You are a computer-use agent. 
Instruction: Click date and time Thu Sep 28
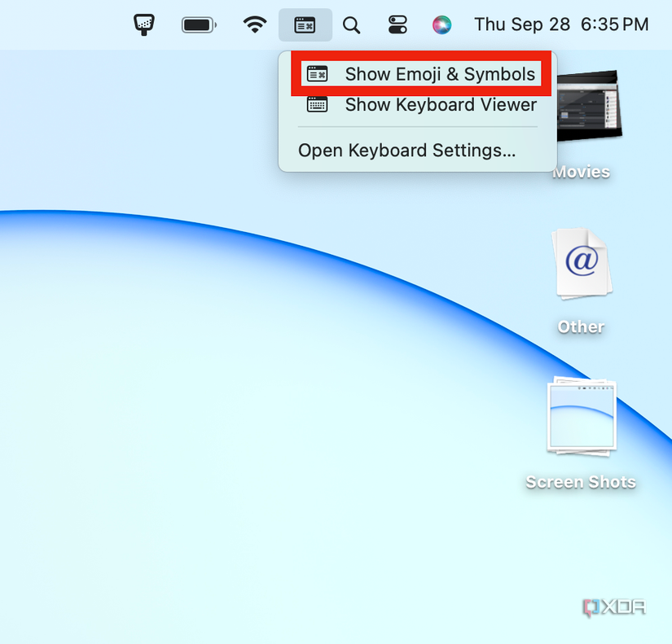(561, 24)
